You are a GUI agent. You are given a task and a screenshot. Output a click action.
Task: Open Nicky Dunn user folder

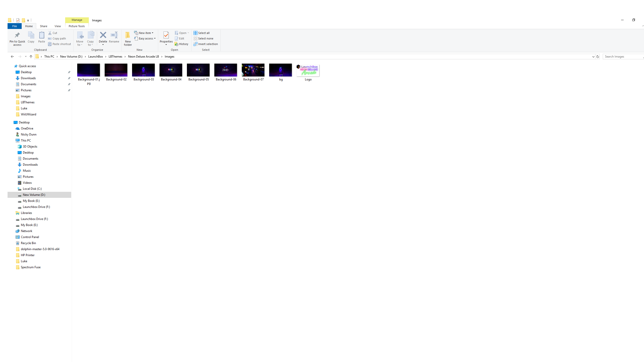[28, 134]
